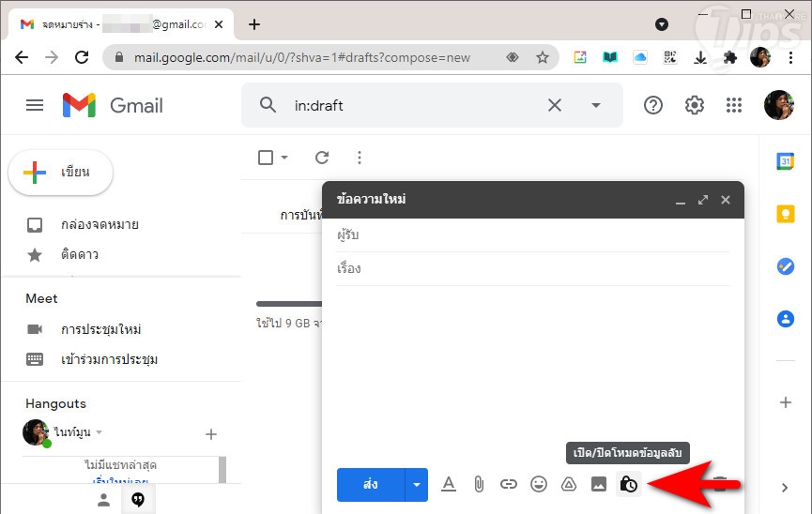Open Chrome menu three dots

(790, 57)
